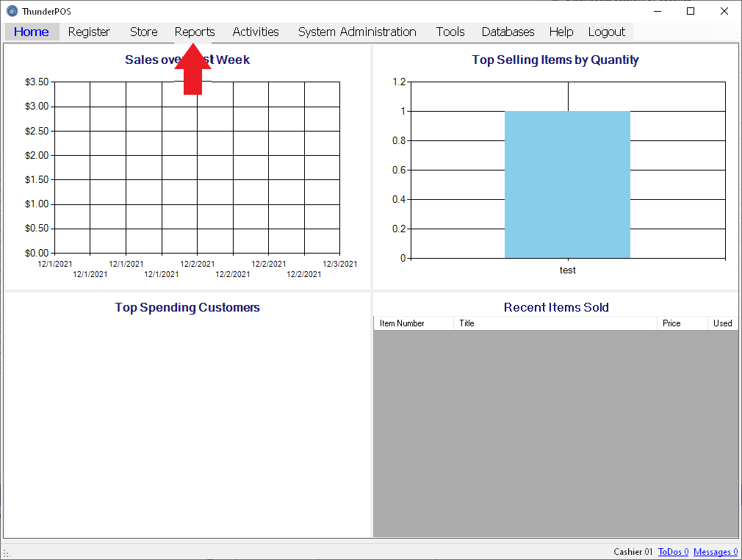Click the Databases menu
The height and width of the screenshot is (560, 742).
coord(508,32)
